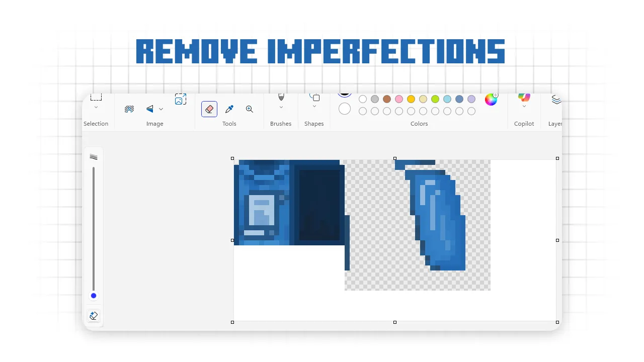Select the Eraser tool
This screenshot has height=362, width=644.
coord(209,109)
